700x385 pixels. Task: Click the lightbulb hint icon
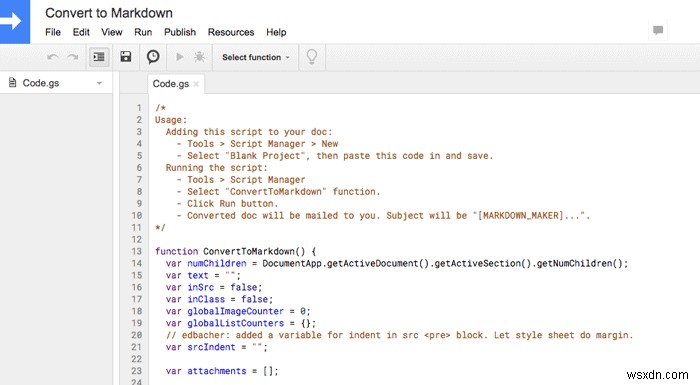coord(312,57)
